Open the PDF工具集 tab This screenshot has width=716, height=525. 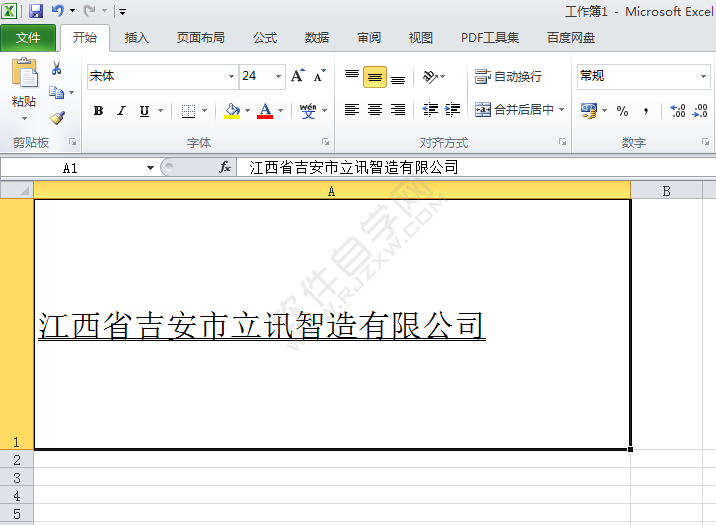tap(490, 38)
